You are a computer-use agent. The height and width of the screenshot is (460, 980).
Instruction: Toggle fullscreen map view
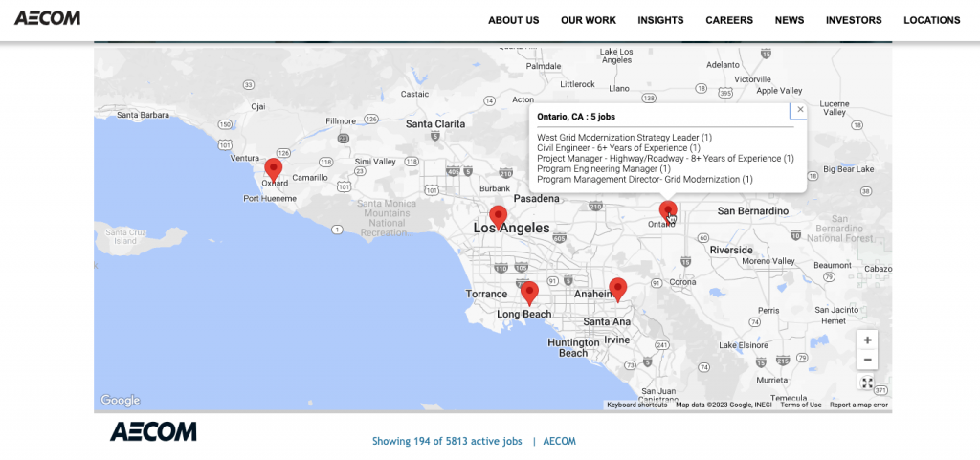pyautogui.click(x=867, y=383)
